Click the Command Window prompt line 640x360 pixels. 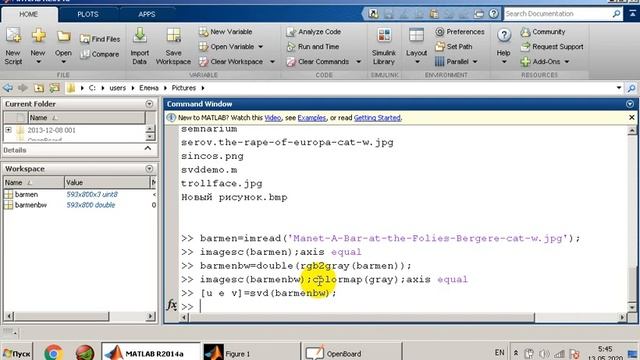(x=402, y=306)
